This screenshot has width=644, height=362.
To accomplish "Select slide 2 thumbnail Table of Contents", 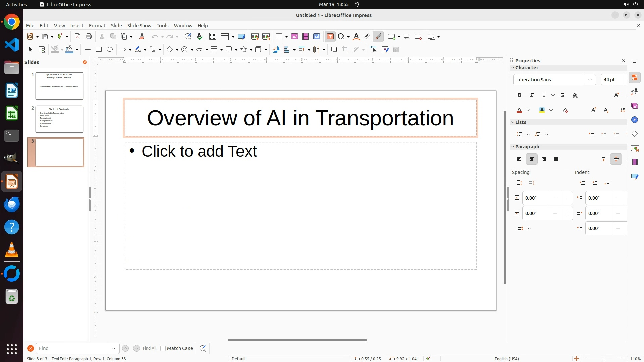I will tap(59, 119).
